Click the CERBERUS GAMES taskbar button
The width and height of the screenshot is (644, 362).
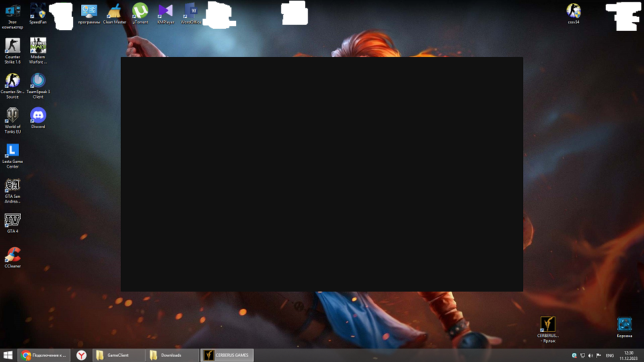pos(227,355)
